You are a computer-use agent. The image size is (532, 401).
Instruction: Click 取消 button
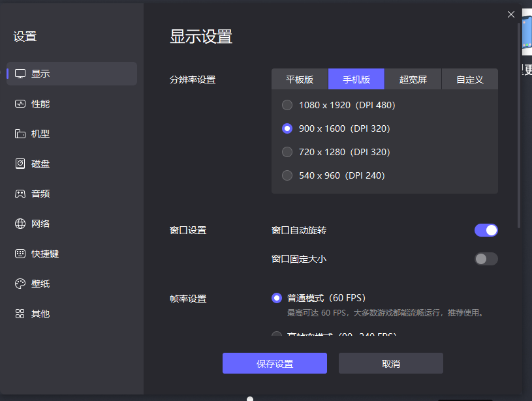pos(391,363)
